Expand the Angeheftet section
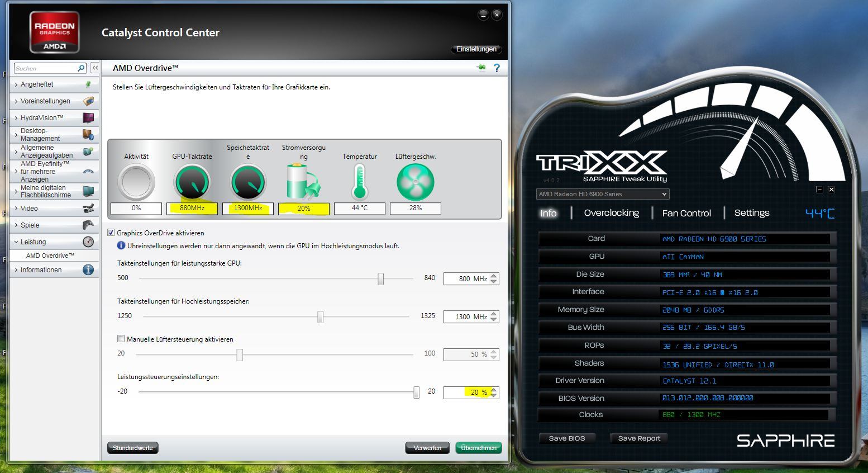868x473 pixels. click(x=16, y=84)
